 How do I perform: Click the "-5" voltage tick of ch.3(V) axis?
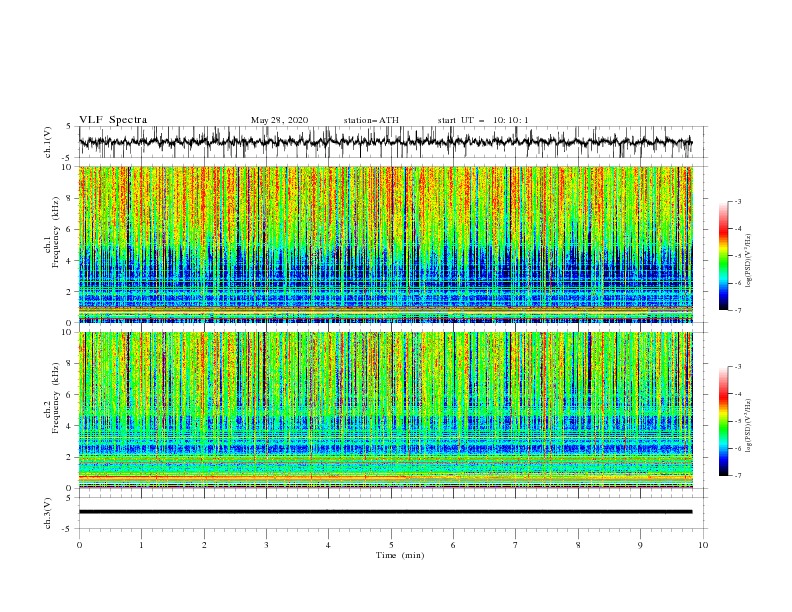click(x=68, y=529)
